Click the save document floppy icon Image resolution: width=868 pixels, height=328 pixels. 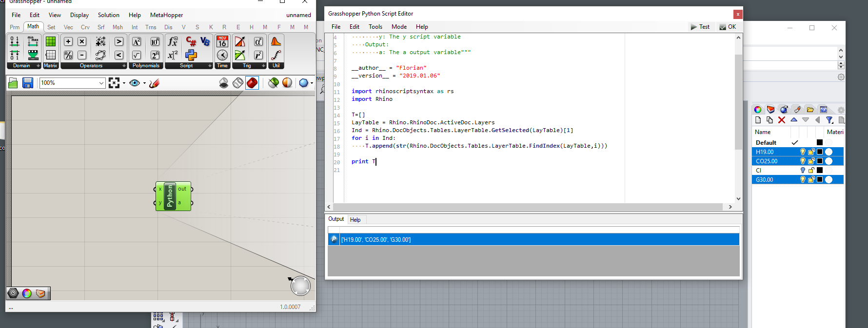tap(28, 83)
